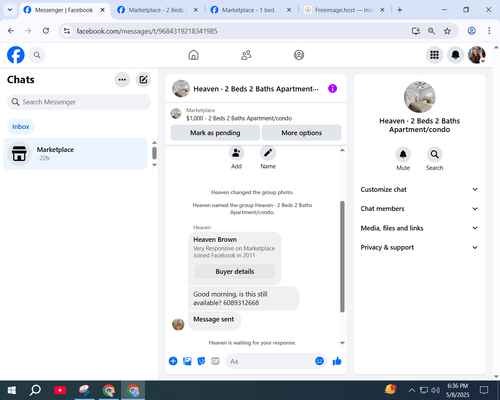
Task: Open Windows taskbar search
Action: click(x=35, y=390)
